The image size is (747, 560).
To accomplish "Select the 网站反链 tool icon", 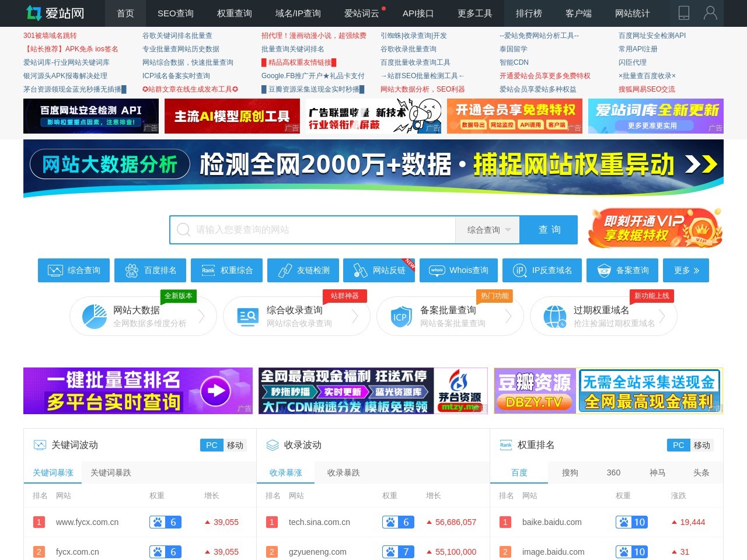I will 360,270.
